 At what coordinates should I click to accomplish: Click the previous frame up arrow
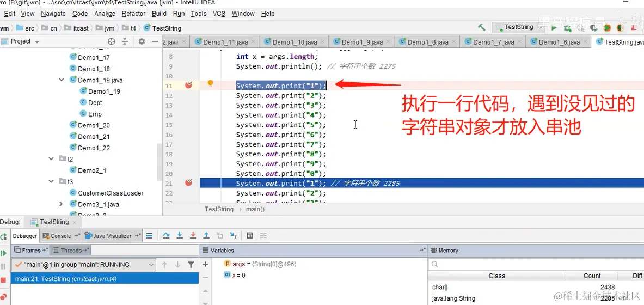[164, 265]
